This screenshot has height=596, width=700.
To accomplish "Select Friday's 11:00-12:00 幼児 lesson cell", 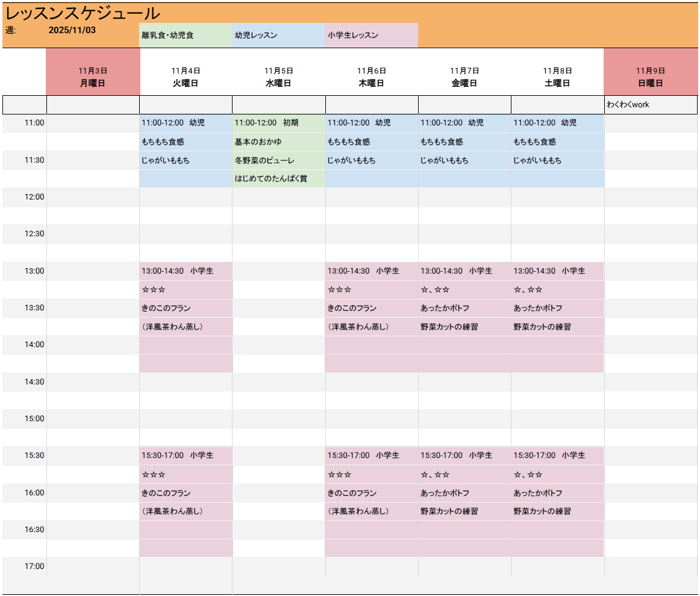I will point(464,123).
